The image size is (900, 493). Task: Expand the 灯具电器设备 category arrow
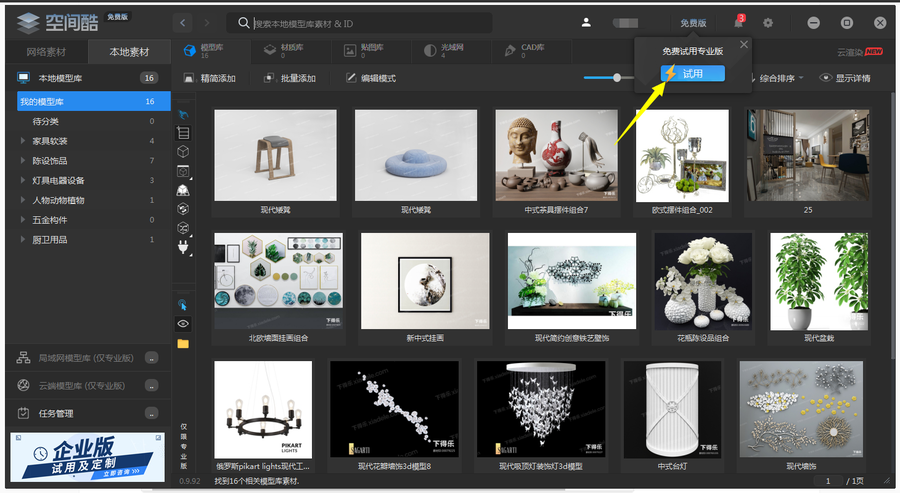point(22,180)
